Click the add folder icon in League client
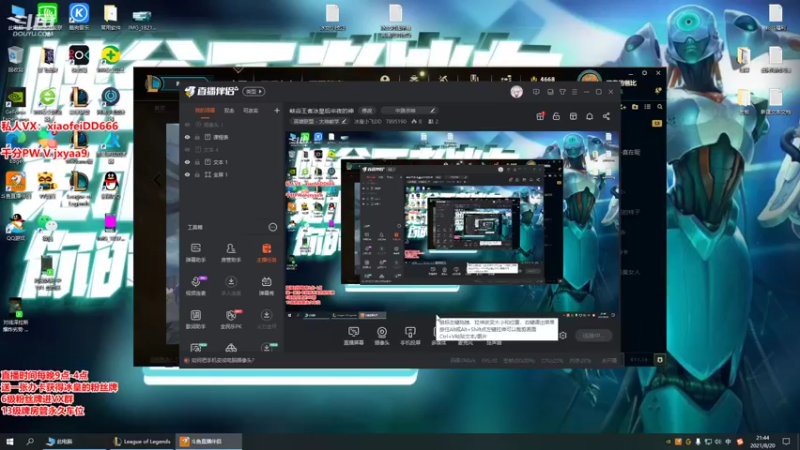This screenshot has height=450, width=800. pyautogui.click(x=635, y=107)
